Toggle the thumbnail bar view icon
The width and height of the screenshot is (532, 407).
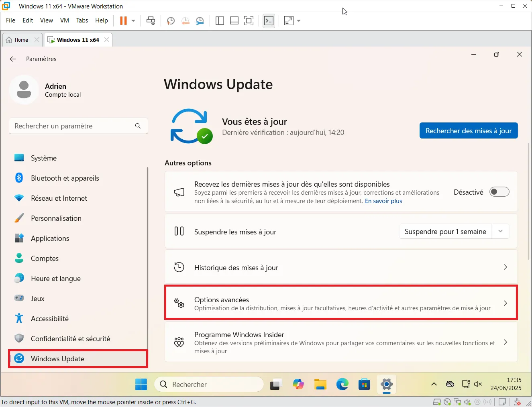coord(234,21)
